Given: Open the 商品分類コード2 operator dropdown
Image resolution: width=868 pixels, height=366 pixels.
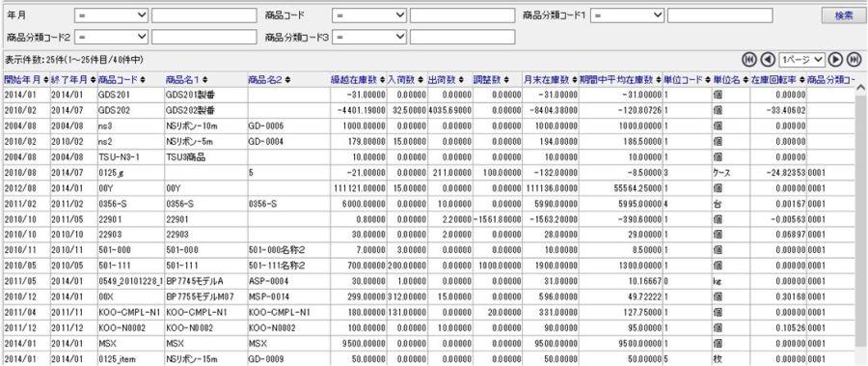Looking at the screenshot, I should [x=111, y=37].
